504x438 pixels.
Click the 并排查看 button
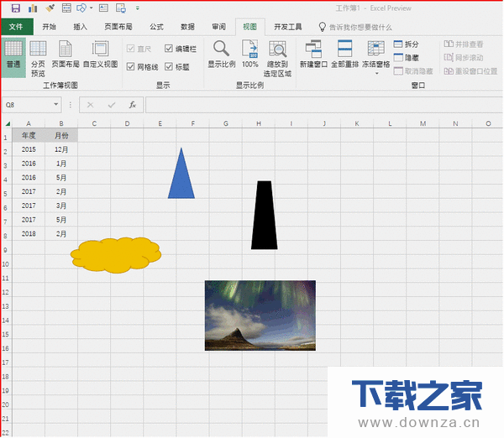coord(464,44)
